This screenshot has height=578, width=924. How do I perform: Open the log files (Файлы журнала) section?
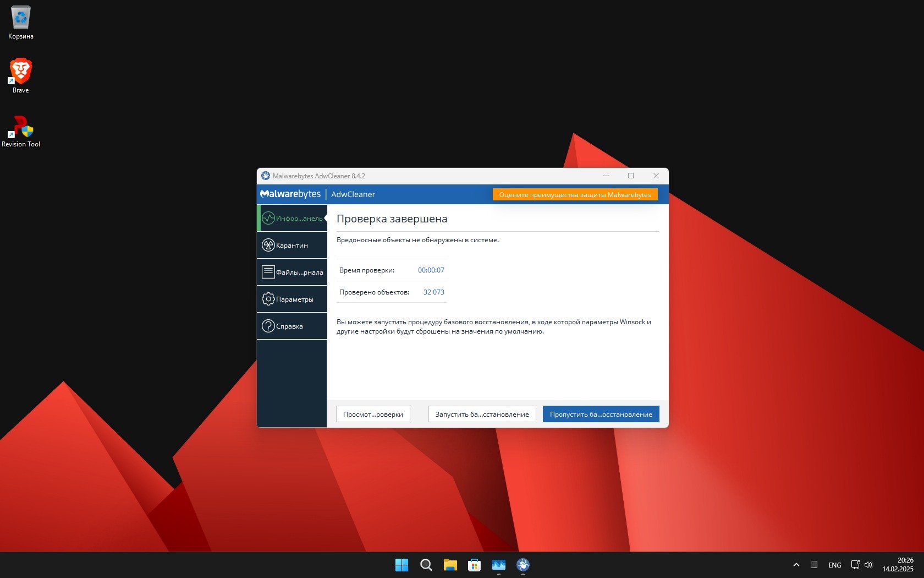(292, 272)
